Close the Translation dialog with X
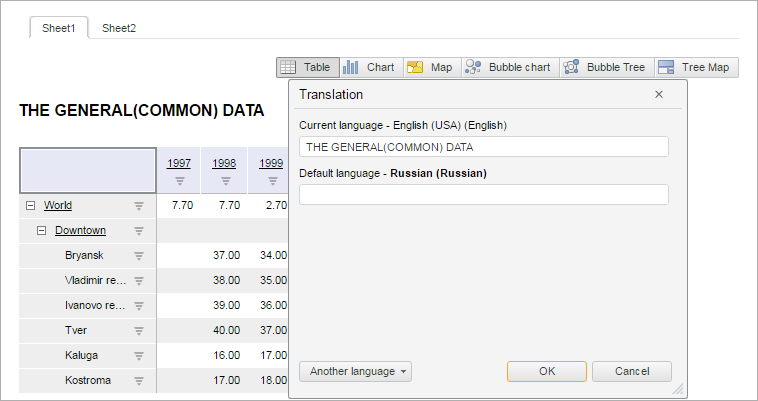The width and height of the screenshot is (758, 401). [x=659, y=94]
